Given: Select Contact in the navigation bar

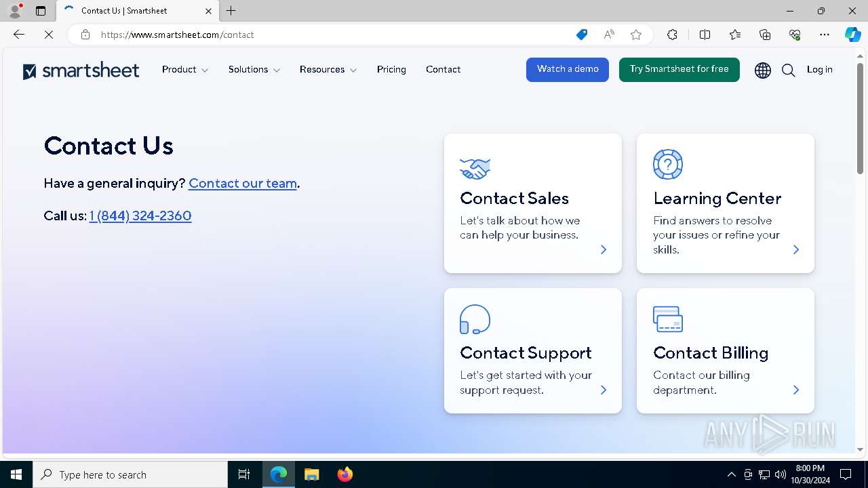Looking at the screenshot, I should pos(443,70).
